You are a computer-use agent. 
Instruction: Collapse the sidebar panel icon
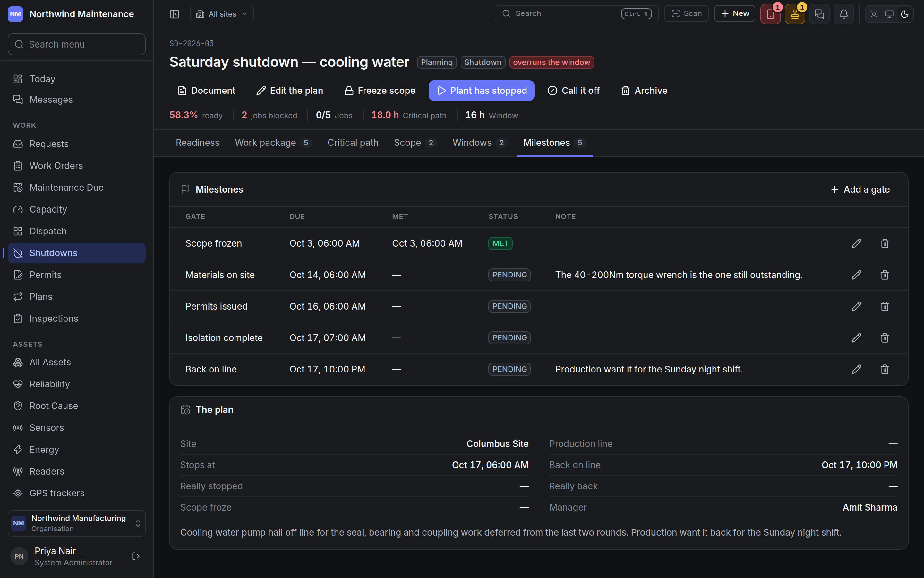175,14
